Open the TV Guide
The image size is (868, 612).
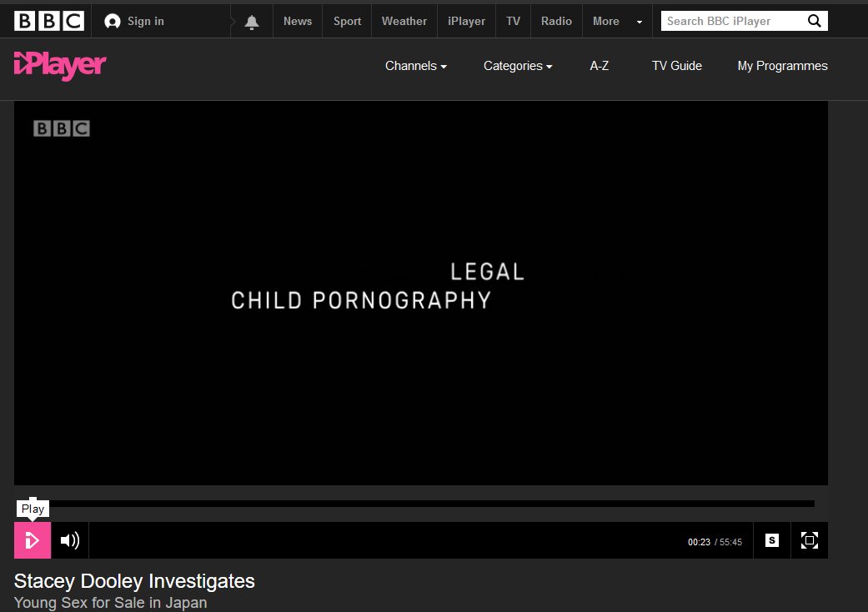coord(676,66)
